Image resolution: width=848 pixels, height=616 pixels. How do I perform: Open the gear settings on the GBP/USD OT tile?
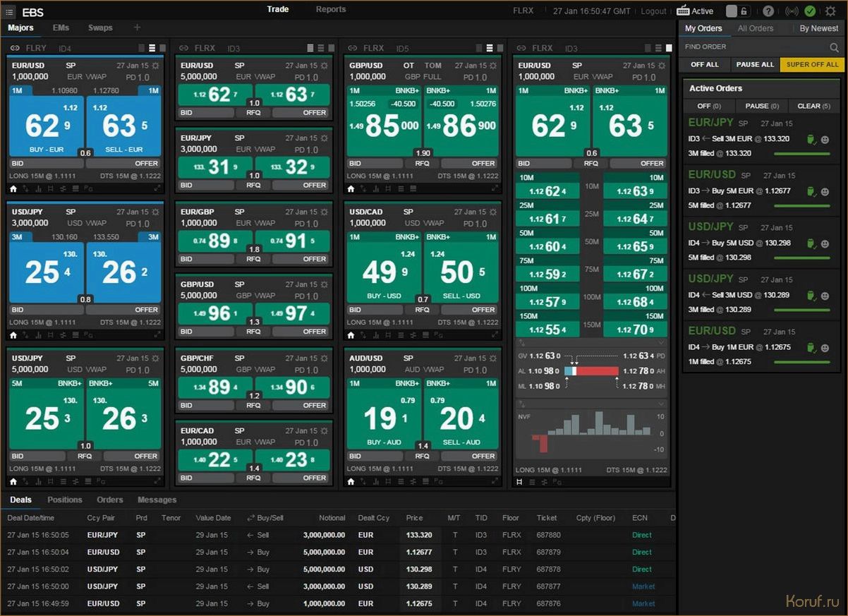(x=492, y=66)
